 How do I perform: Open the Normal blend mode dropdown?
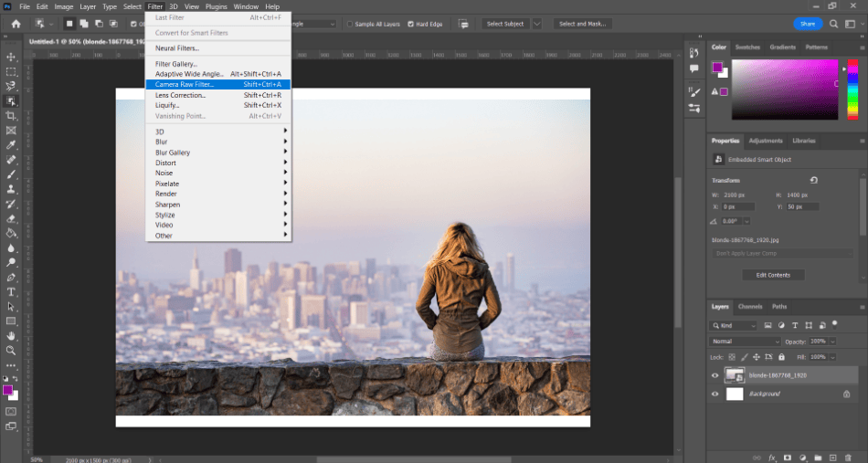point(745,342)
